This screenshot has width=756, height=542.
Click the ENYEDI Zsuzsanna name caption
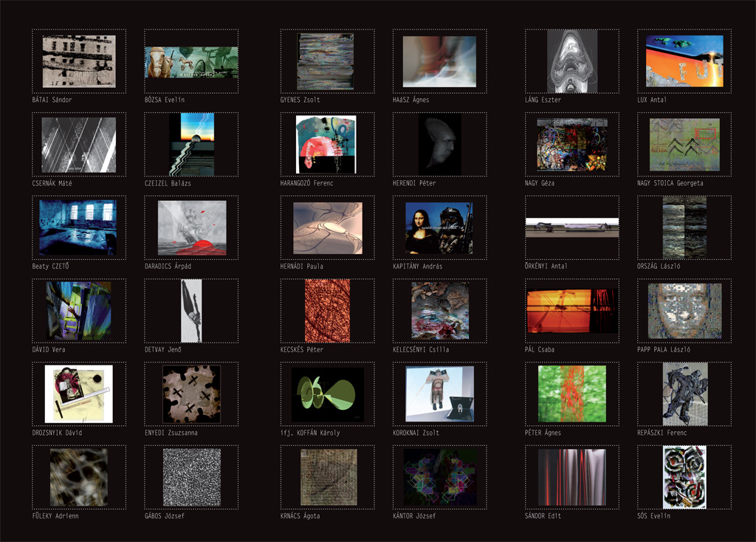click(171, 433)
